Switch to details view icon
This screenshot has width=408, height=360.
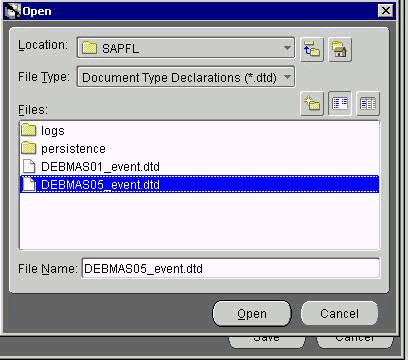pos(368,103)
